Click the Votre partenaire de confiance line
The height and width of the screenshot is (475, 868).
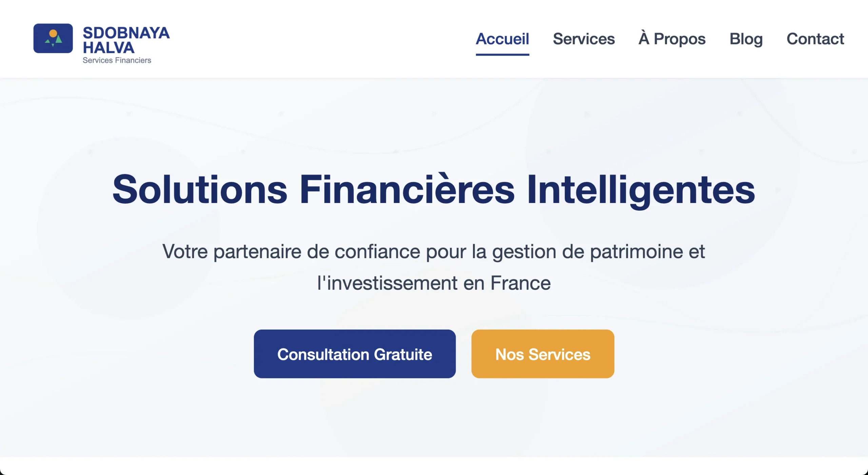(x=434, y=252)
